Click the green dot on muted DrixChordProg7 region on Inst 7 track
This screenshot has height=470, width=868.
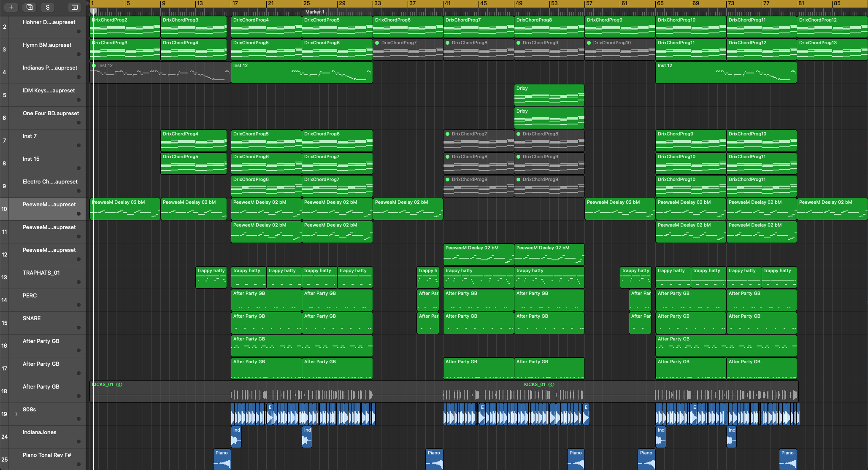447,134
